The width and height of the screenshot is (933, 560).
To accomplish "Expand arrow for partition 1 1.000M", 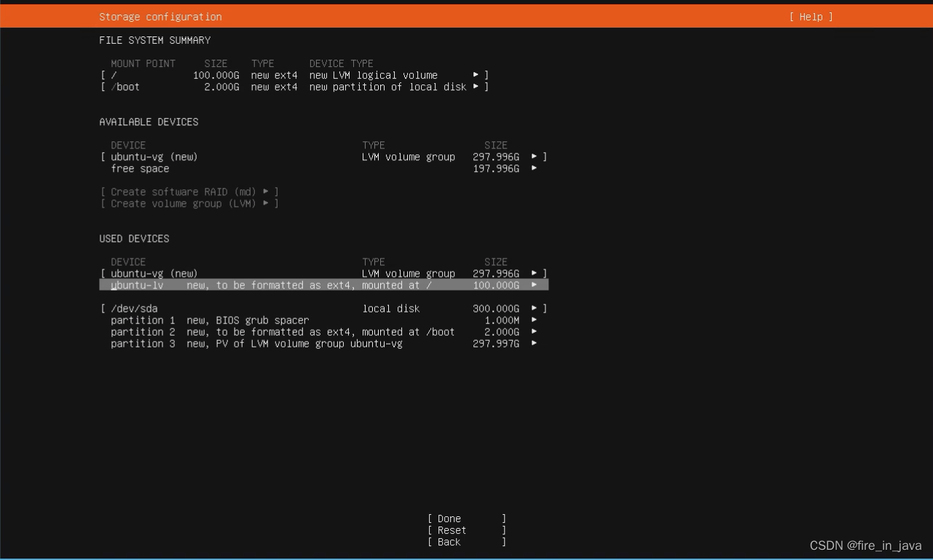I will (x=534, y=320).
